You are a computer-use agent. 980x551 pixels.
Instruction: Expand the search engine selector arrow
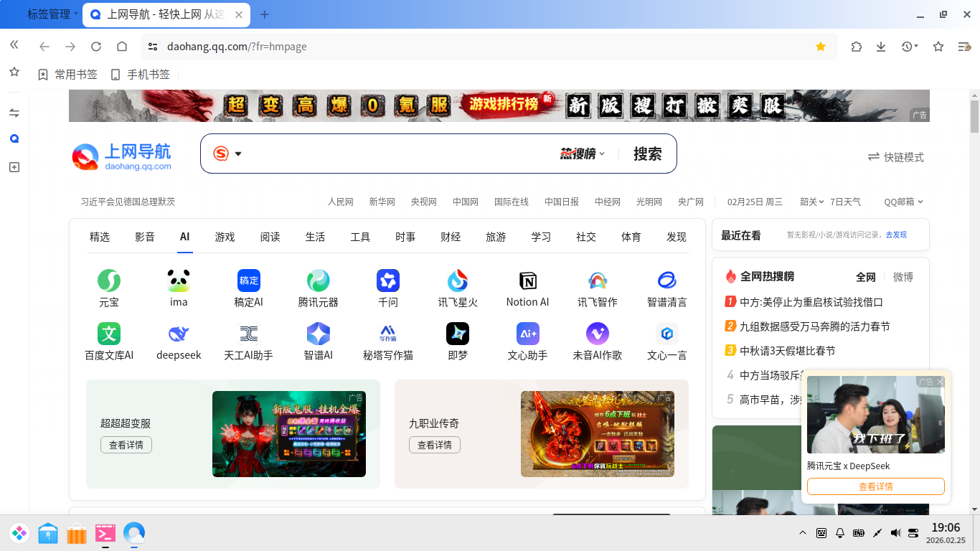pos(238,154)
